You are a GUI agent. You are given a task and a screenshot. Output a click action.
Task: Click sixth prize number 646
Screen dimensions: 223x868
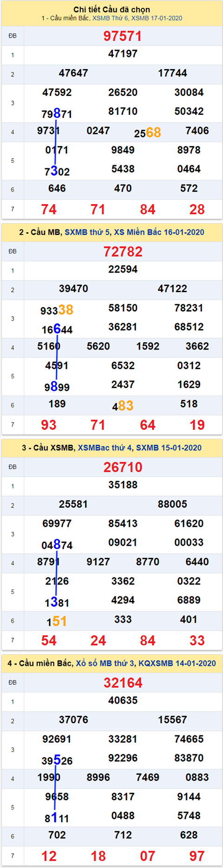57,188
